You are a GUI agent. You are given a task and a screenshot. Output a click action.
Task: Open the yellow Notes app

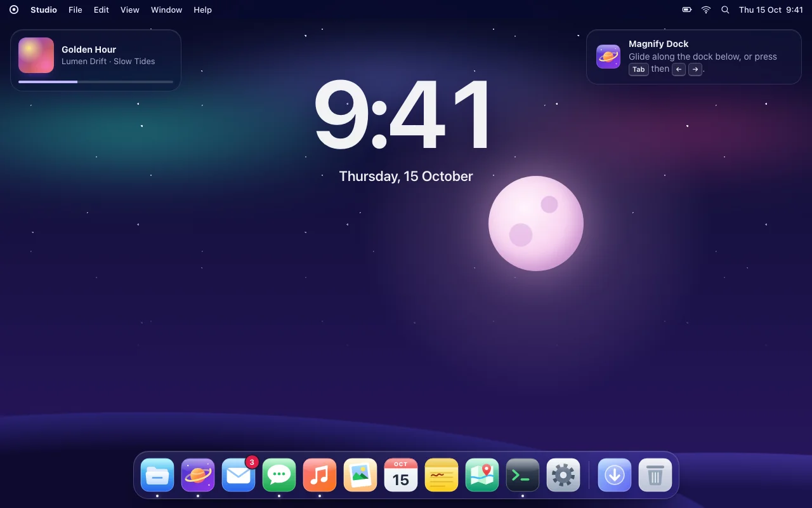pos(442,475)
